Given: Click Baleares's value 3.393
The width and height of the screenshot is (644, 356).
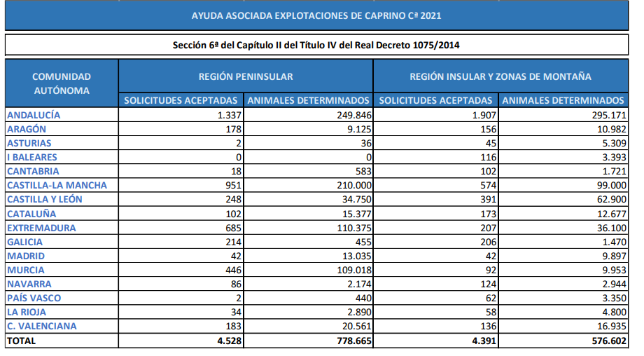Looking at the screenshot, I should pyautogui.click(x=615, y=157).
